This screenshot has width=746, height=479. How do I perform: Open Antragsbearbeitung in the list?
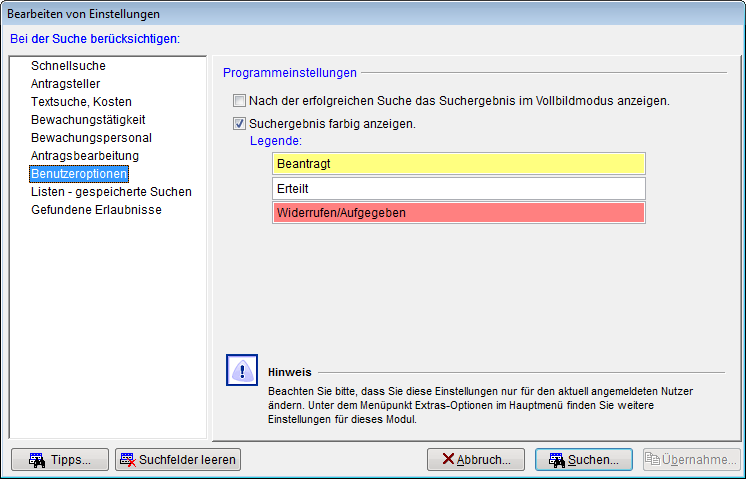pyautogui.click(x=85, y=156)
